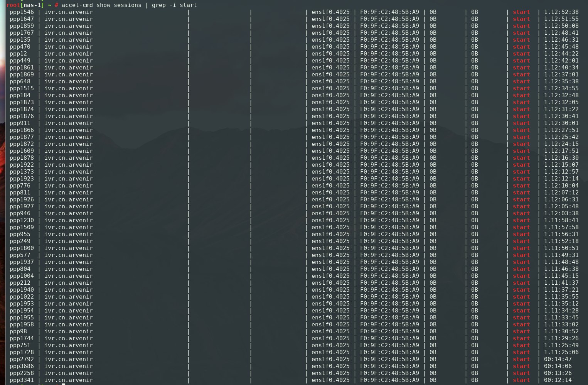588x385 pixels.
Task: Select interface name ppp955
Action: coord(20,234)
